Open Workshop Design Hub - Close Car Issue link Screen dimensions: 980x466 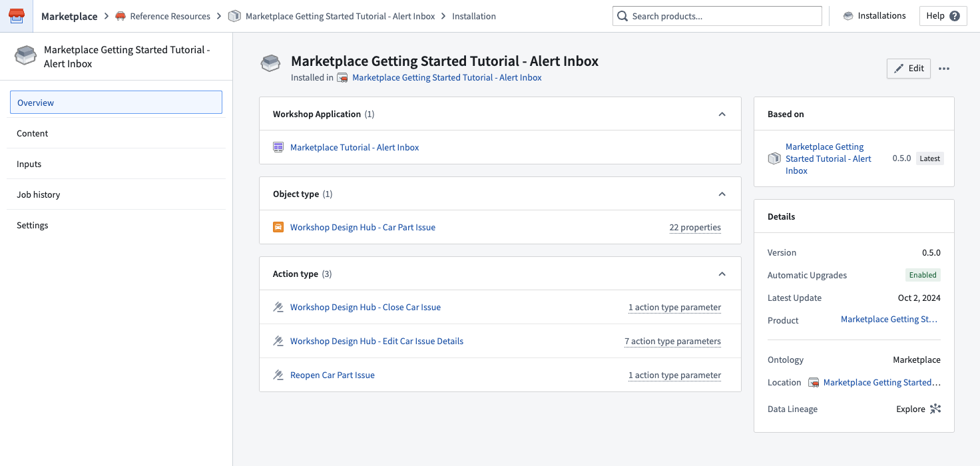click(366, 307)
